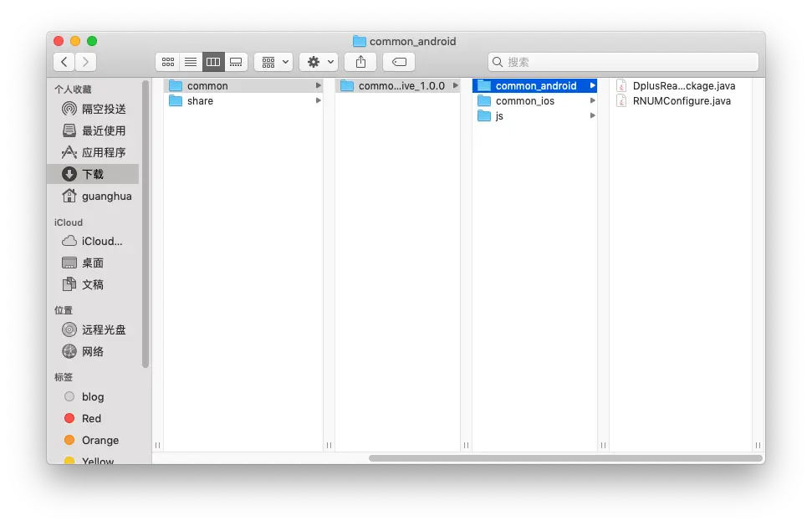Screen dimensions: 812x526
Task: Open 文稿 (Documents) in sidebar
Action: [93, 285]
